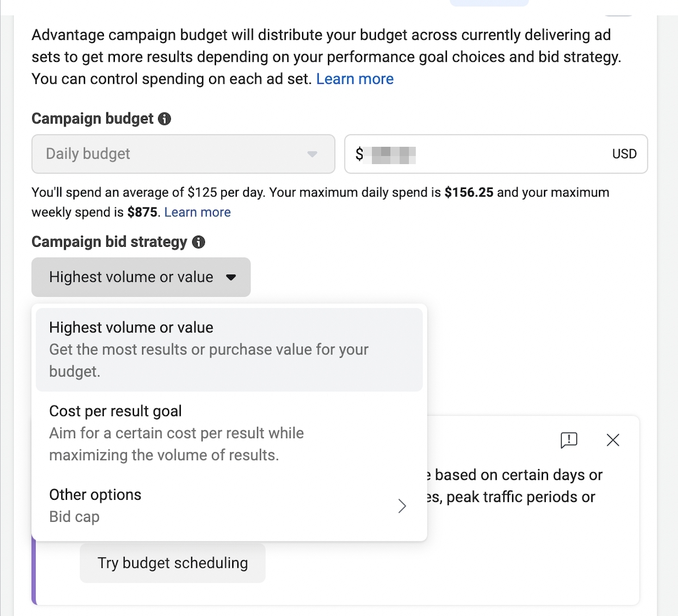Click the feedback icon on the scheduling card
This screenshot has width=678, height=616.
click(569, 440)
